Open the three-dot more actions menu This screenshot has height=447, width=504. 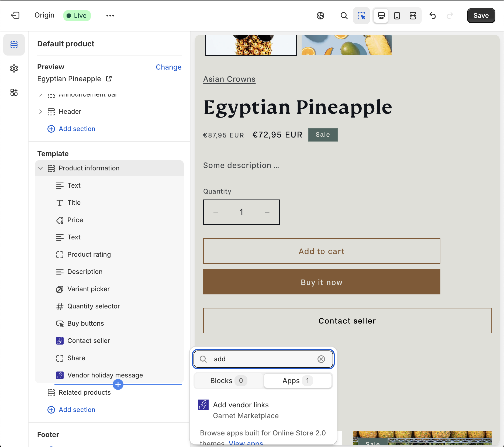click(110, 16)
